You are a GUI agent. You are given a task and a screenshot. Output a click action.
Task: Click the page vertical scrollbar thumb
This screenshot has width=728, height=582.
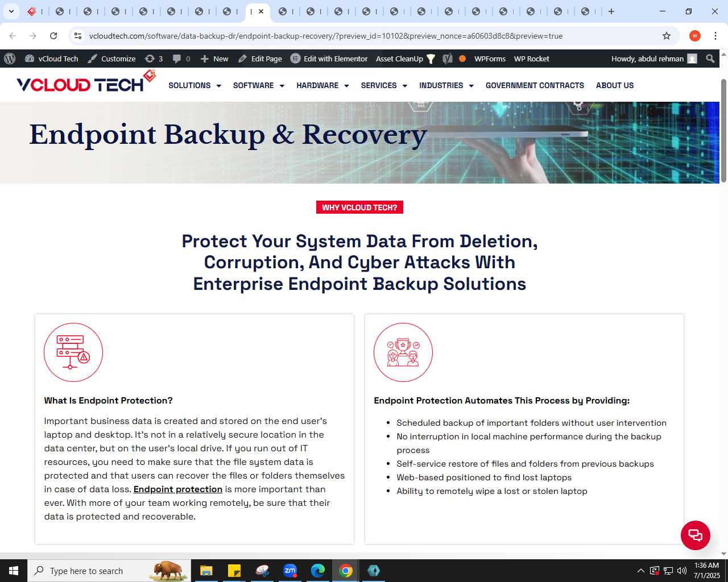click(x=723, y=131)
